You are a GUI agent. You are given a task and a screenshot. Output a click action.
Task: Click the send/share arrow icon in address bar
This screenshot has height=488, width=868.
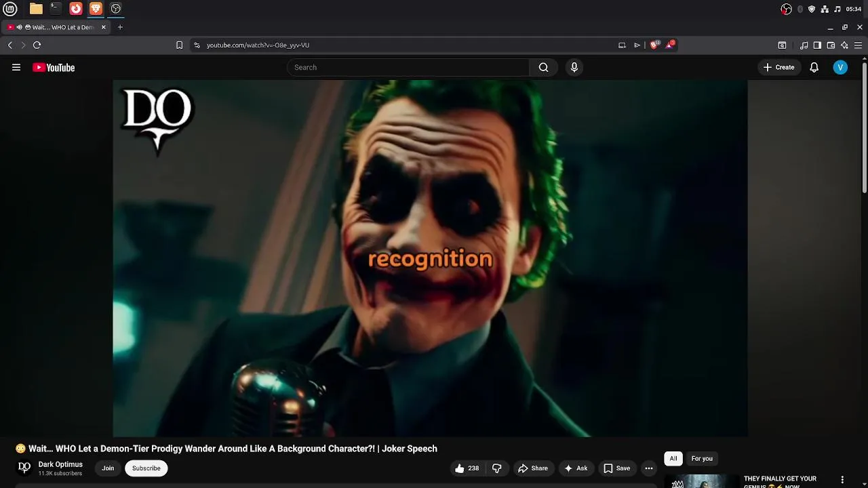click(637, 45)
